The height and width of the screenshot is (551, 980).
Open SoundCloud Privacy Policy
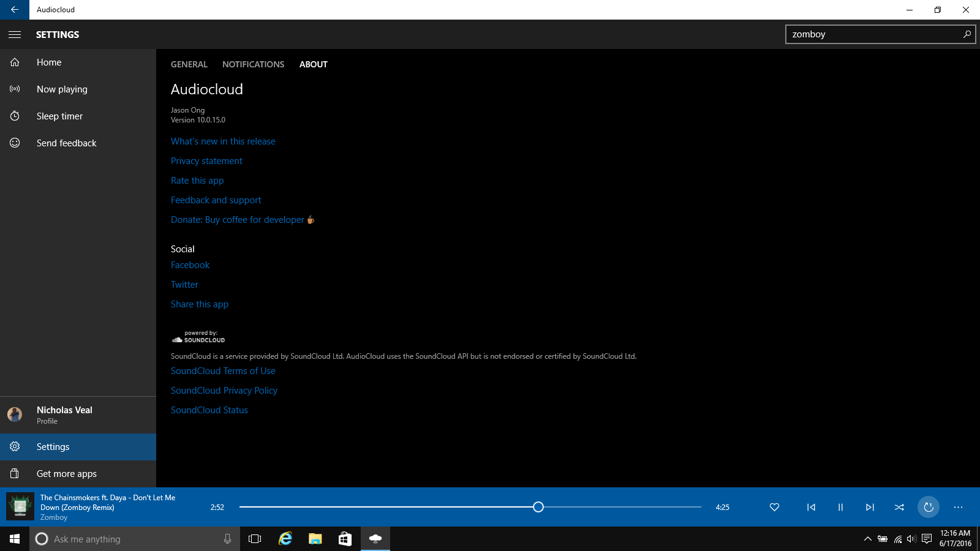[x=224, y=391]
